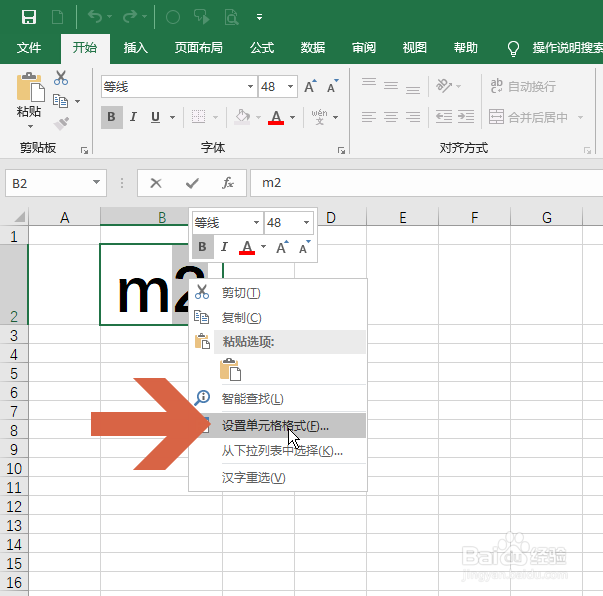The height and width of the screenshot is (596, 603).
Task: Click the Borders icon in ribbon
Action: point(198,117)
